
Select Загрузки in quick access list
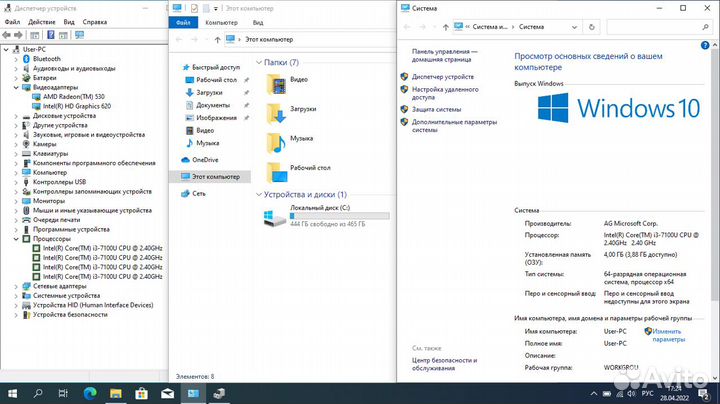[209, 92]
